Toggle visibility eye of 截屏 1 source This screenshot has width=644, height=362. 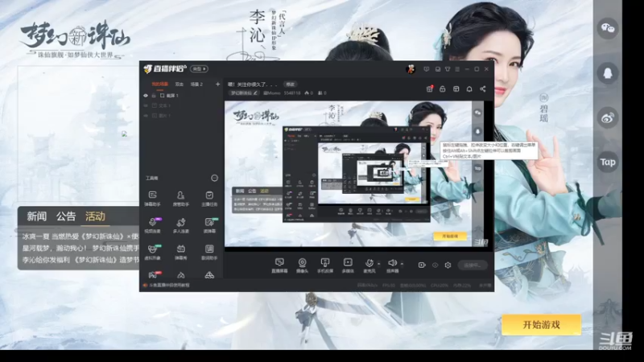click(x=146, y=96)
